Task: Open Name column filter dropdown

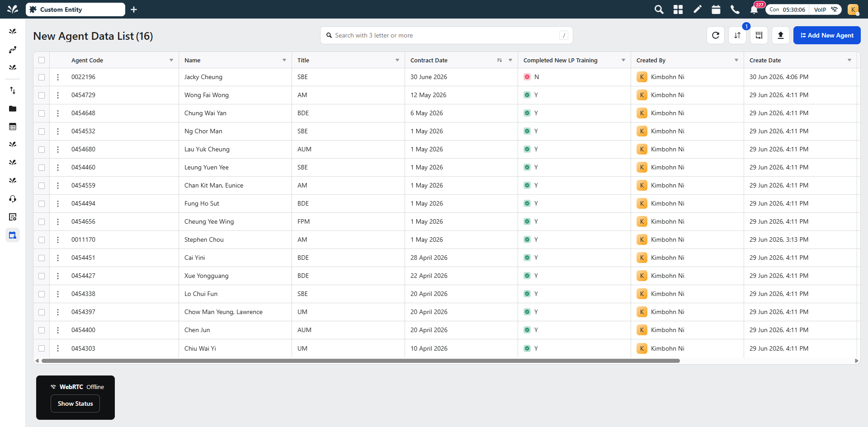Action: [x=284, y=60]
